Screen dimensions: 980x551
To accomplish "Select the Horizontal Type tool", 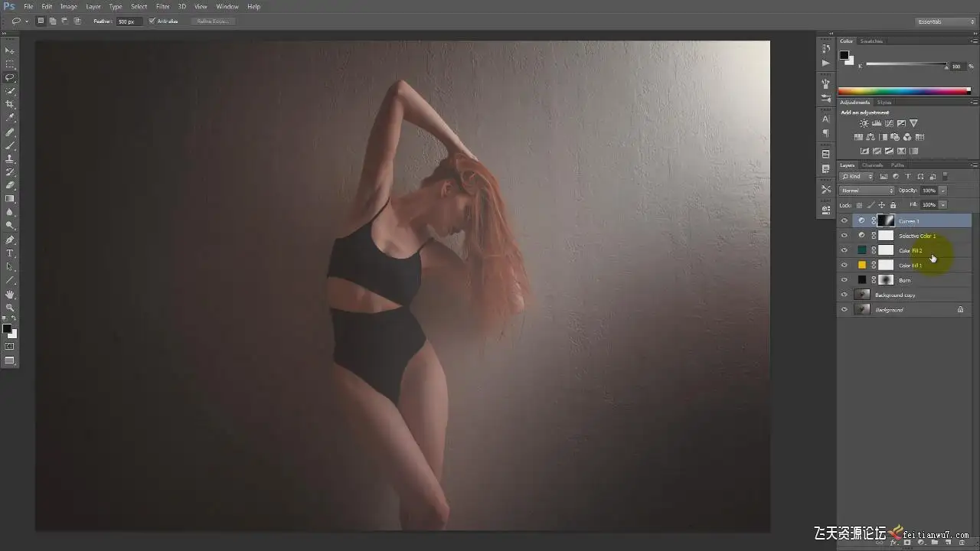I will (10, 253).
